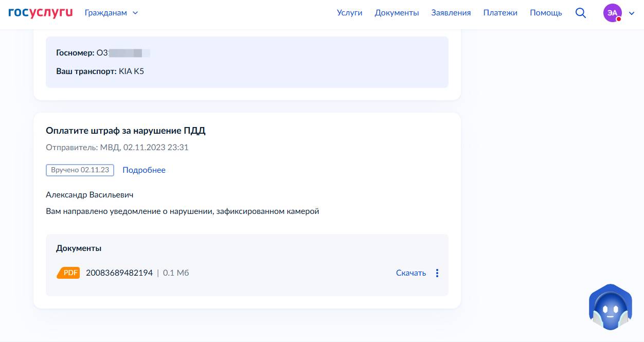Click the ЭА profile avatar
The width and height of the screenshot is (644, 342).
612,13
